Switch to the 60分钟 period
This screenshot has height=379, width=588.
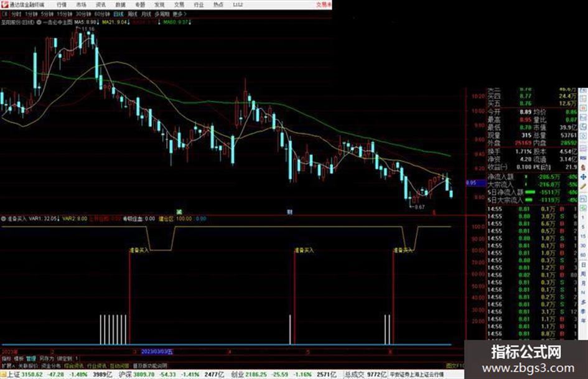pyautogui.click(x=102, y=14)
